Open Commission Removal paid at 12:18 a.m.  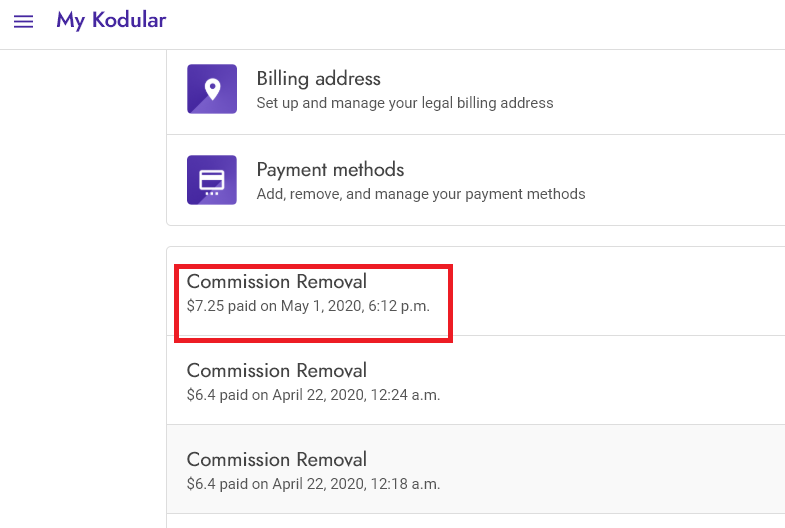coord(276,460)
